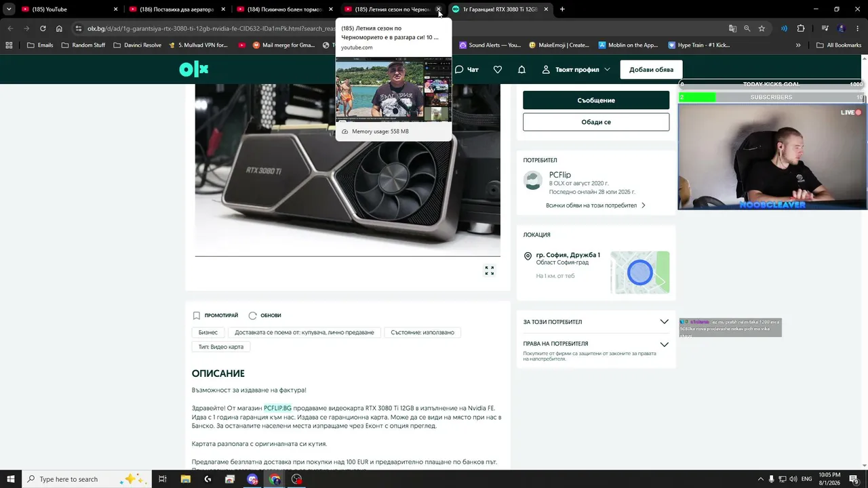Image resolution: width=868 pixels, height=488 pixels.
Task: Open the Chrome apps grid icon
Action: click(x=9, y=45)
